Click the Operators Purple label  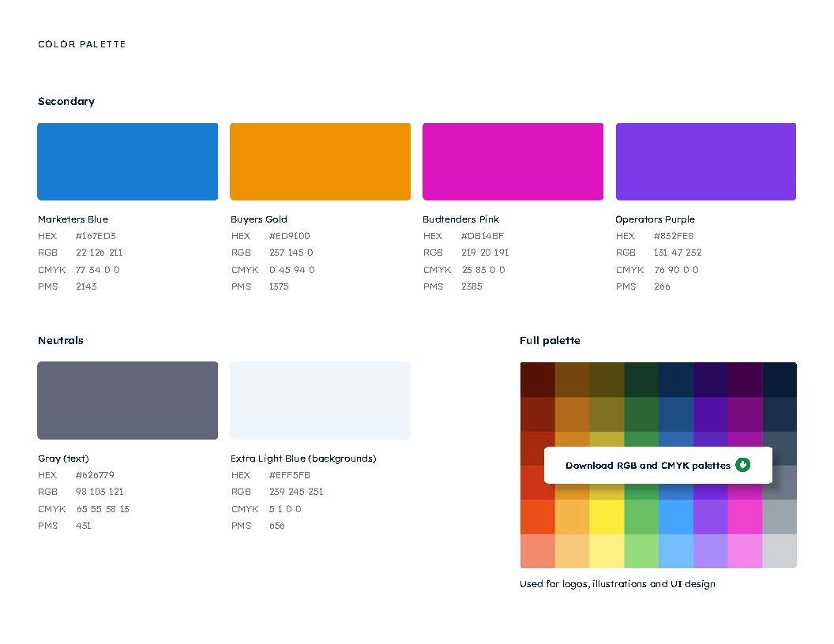(x=656, y=219)
